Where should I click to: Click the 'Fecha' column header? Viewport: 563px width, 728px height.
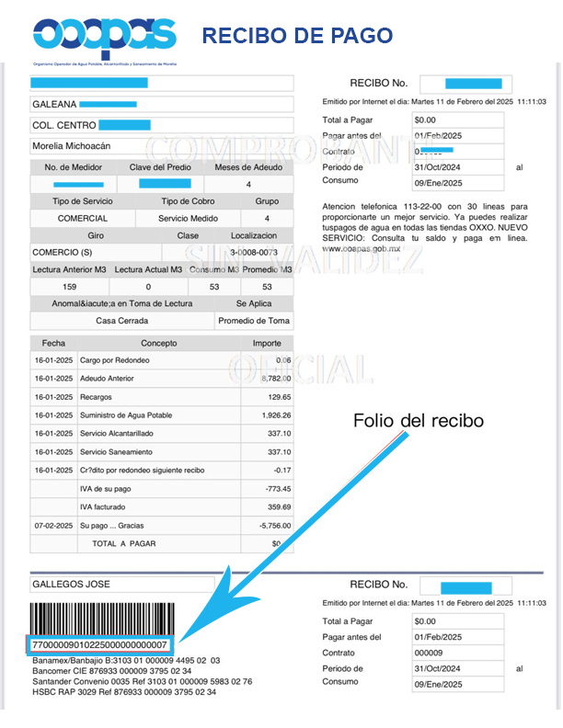(53, 343)
